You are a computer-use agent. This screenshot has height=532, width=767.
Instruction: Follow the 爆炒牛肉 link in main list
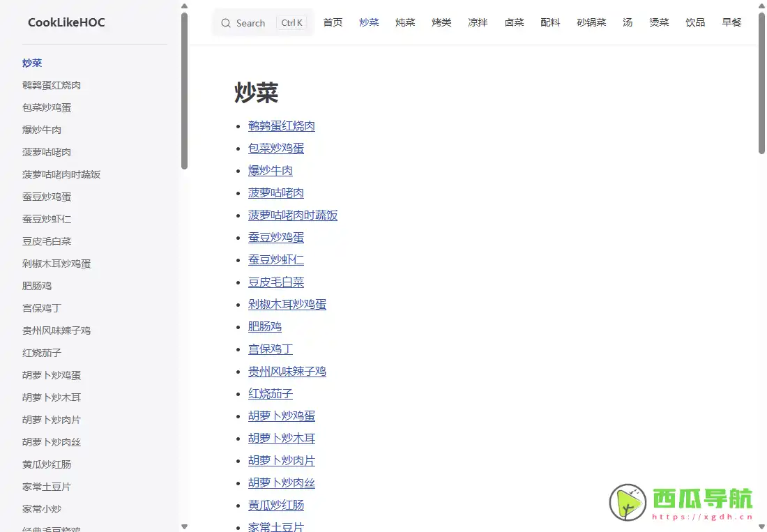271,171
